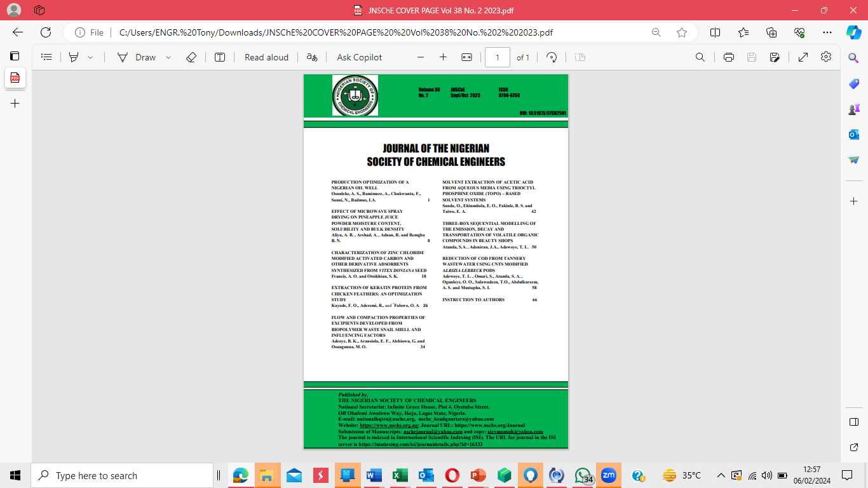
Task: Open Opera browser from taskbar
Action: point(452,475)
